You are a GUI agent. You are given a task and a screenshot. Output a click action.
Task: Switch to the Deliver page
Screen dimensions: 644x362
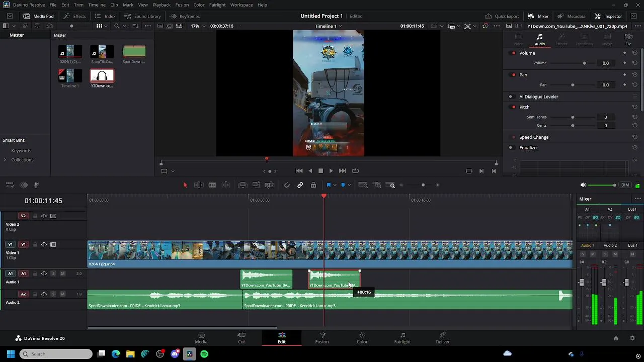tap(443, 338)
